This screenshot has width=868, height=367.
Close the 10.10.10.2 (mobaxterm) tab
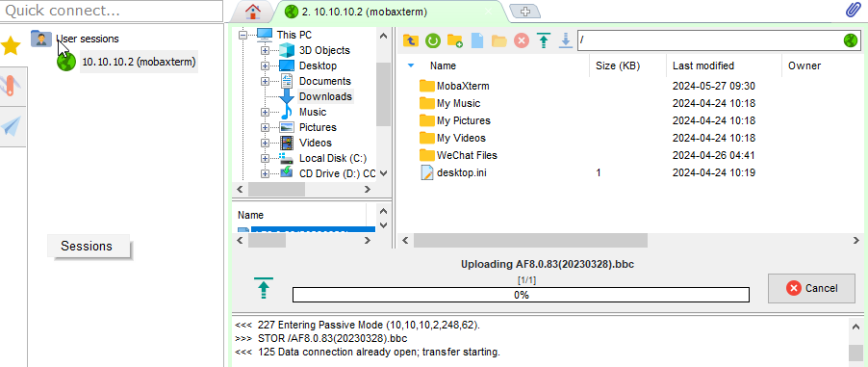[x=488, y=12]
